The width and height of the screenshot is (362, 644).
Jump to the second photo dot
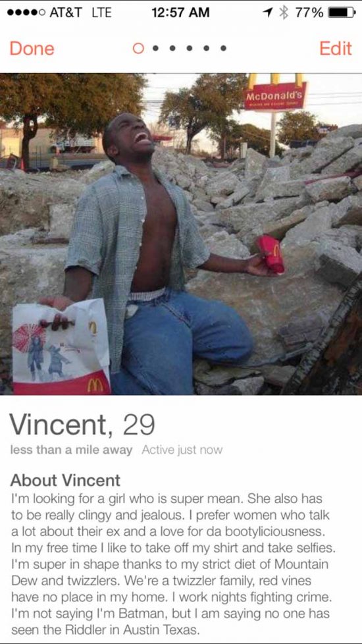pos(155,49)
